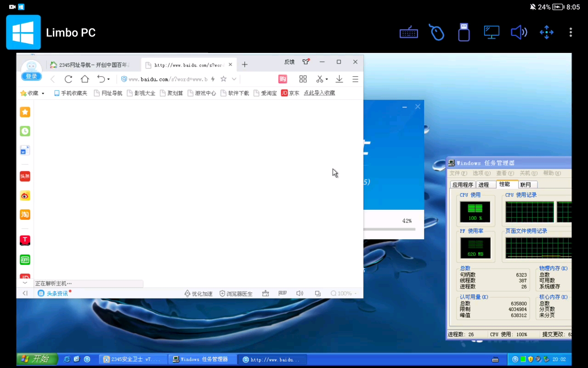Click the 42% installer progress bar
588x368 pixels.
[x=390, y=229]
